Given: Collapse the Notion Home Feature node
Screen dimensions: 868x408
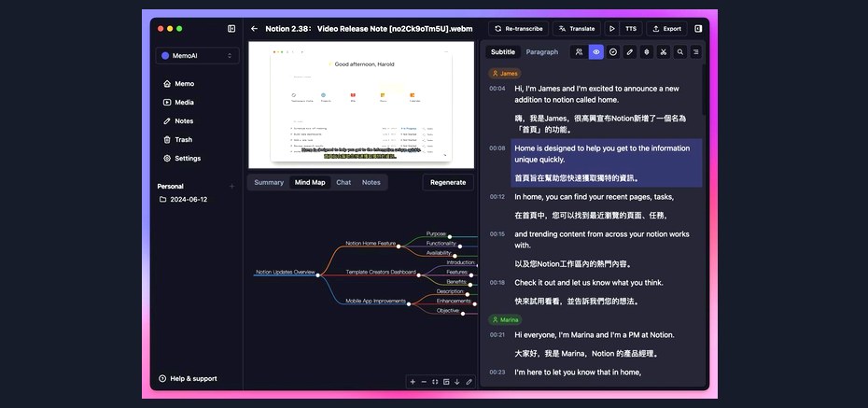Looking at the screenshot, I should click(x=399, y=246).
